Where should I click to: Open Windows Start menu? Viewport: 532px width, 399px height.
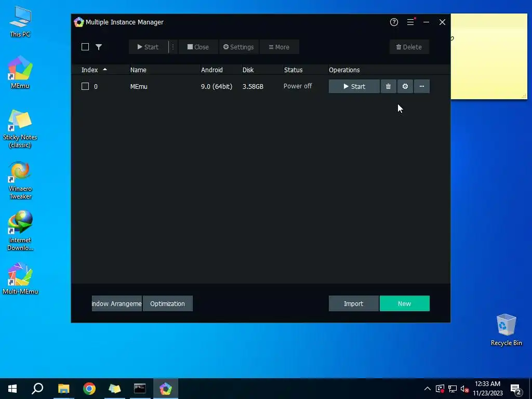12,389
